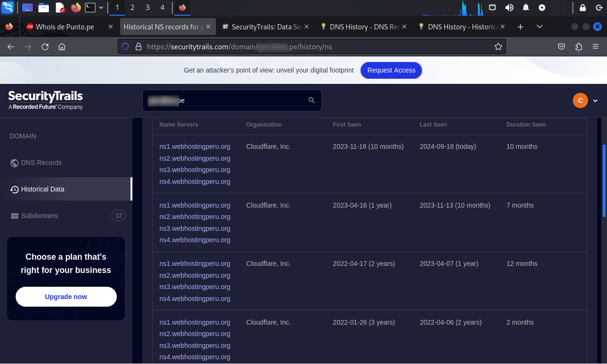Open the Firefox hamburger application menu
The image size is (607, 364).
(x=595, y=46)
